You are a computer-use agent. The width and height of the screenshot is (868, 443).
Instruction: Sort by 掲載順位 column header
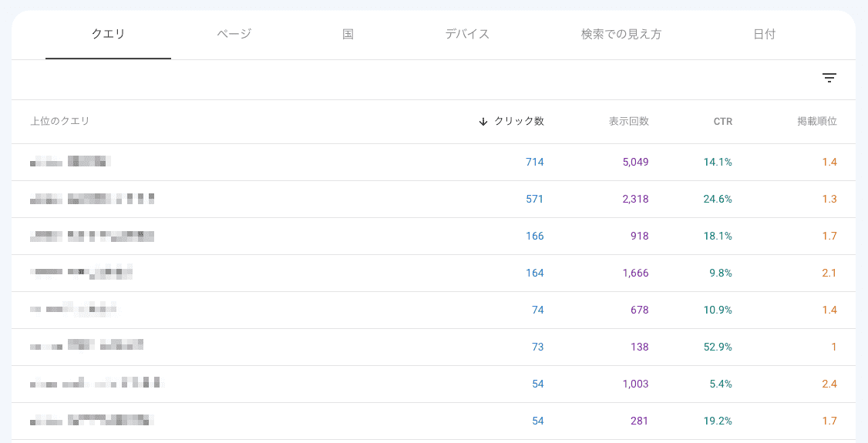(816, 122)
